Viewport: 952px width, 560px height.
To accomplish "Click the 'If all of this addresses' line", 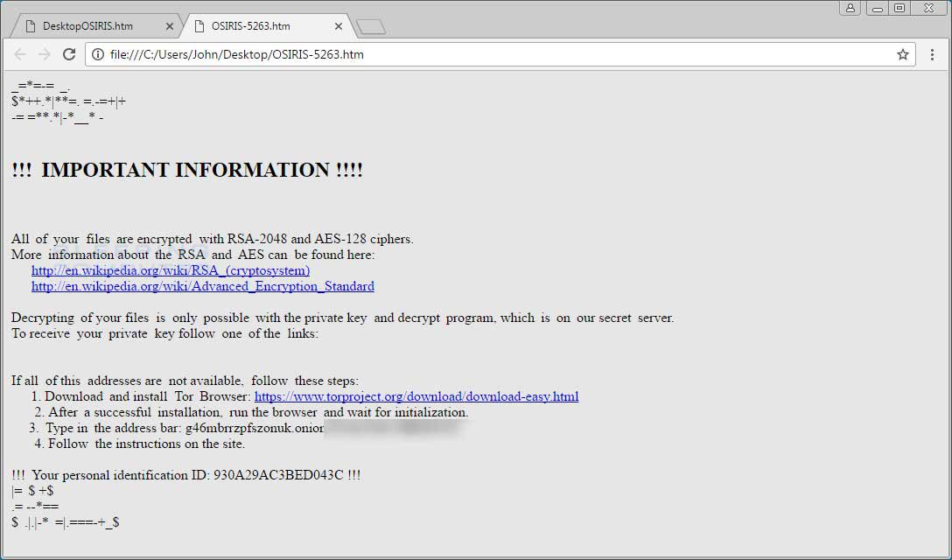I will point(185,381).
